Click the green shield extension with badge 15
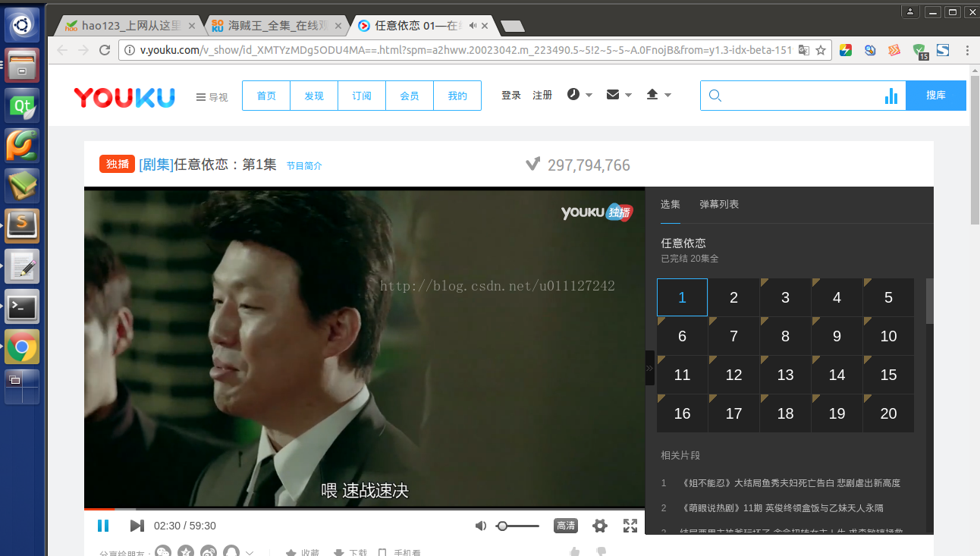Screen dimensions: 980x556 (x=919, y=51)
